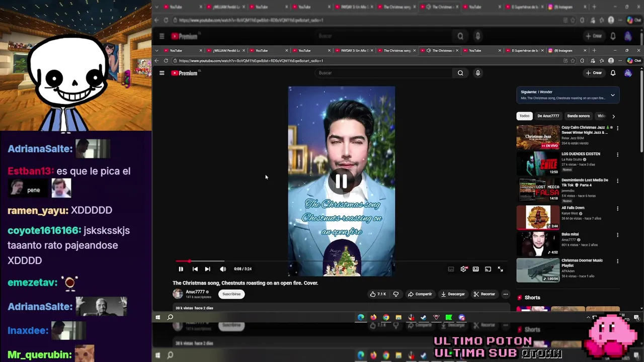Viewport: 644px width, 362px height.
Task: Select the De Anuc7777 filter chip
Action: [x=548, y=116]
